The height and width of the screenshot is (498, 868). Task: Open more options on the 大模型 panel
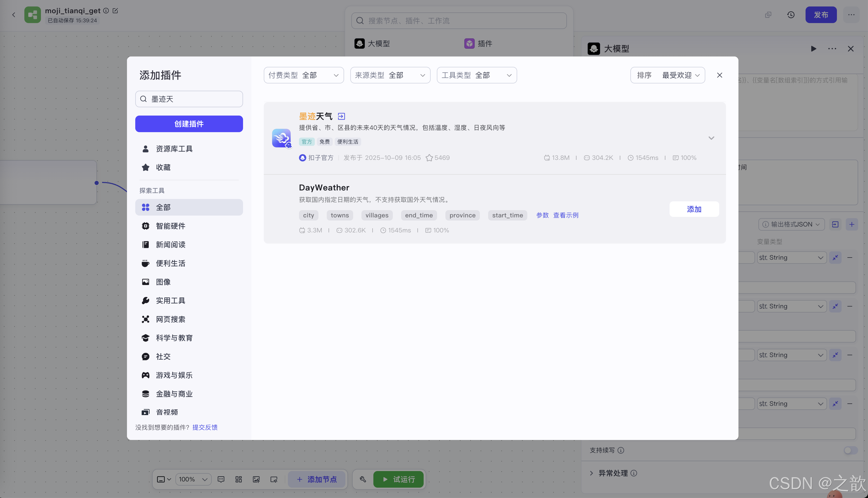pyautogui.click(x=833, y=48)
